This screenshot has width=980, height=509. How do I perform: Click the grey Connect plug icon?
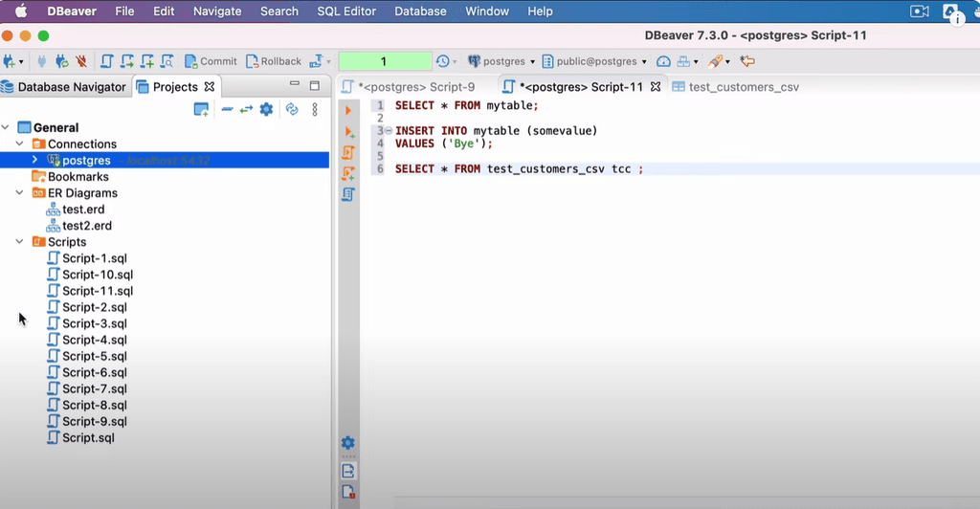[41, 61]
